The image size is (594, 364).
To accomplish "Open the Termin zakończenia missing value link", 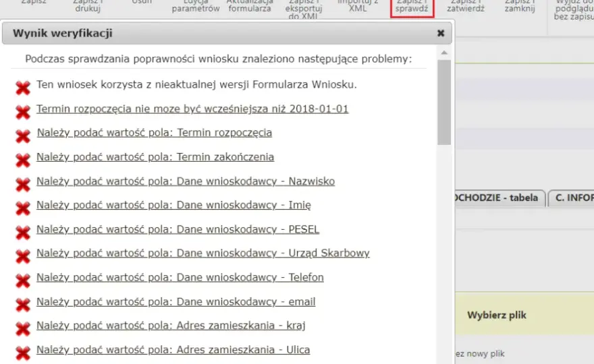I will [155, 157].
